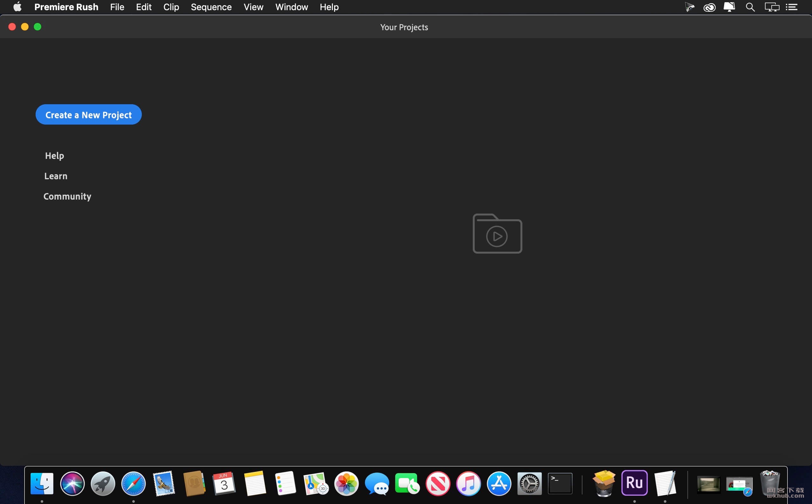Open News app in Dock
Image resolution: width=812 pixels, height=504 pixels.
coord(438,483)
